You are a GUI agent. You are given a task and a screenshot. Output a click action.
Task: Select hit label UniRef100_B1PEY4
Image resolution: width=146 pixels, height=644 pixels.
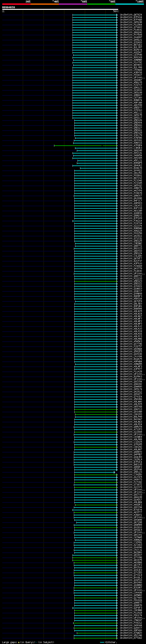[x=131, y=50]
